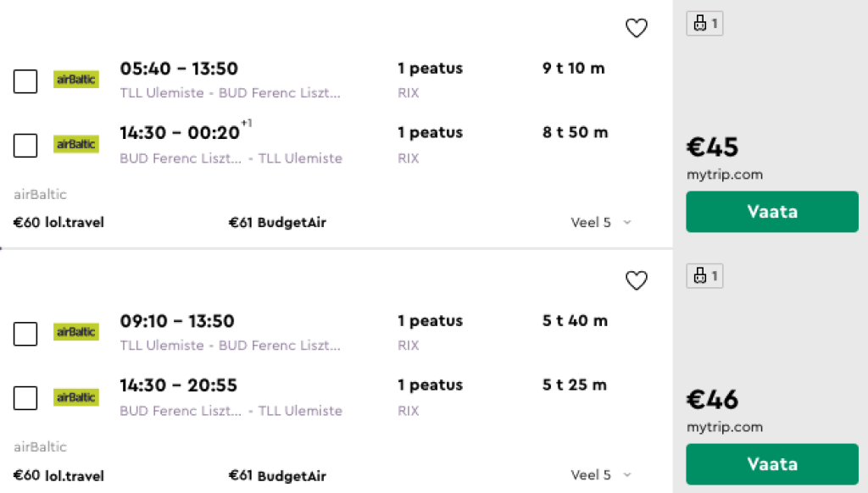The height and width of the screenshot is (493, 868).
Task: Tick the checkbox for 14:30 – 20:55 flight
Action: [x=25, y=398]
